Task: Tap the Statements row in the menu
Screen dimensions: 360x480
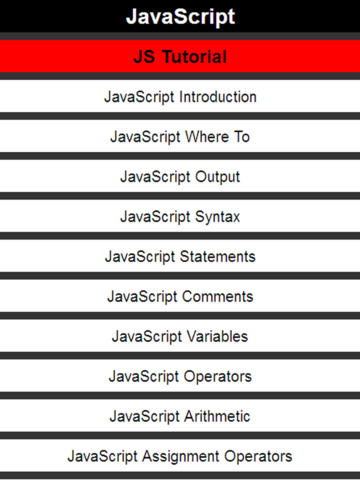Action: point(180,256)
